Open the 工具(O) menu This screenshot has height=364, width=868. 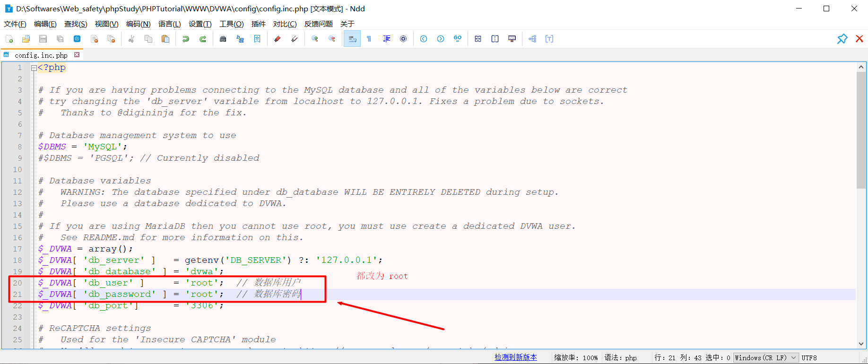click(x=232, y=24)
